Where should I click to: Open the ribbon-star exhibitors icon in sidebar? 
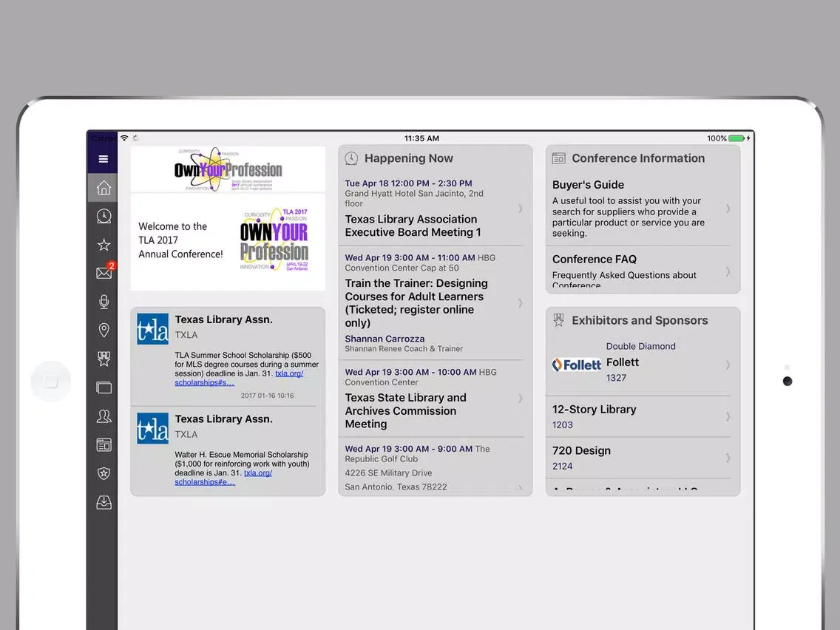click(x=104, y=359)
